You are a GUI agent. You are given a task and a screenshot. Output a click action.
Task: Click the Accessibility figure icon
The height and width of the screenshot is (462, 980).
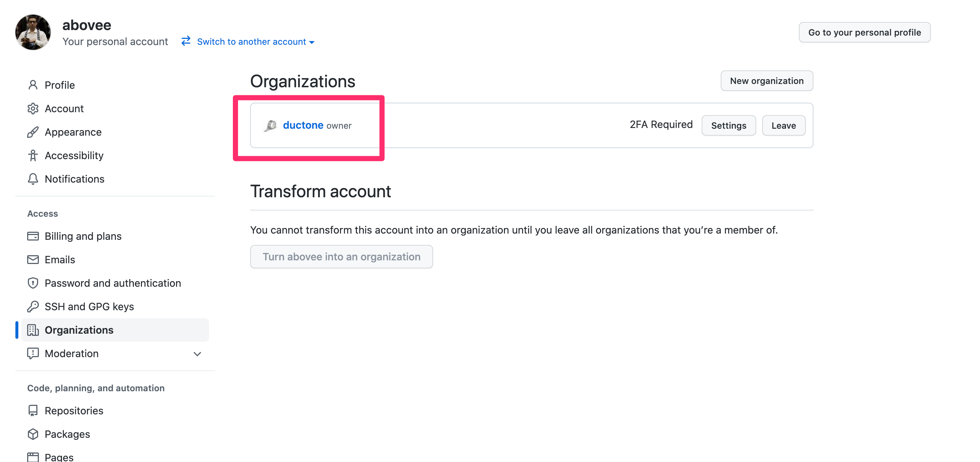[x=33, y=155]
